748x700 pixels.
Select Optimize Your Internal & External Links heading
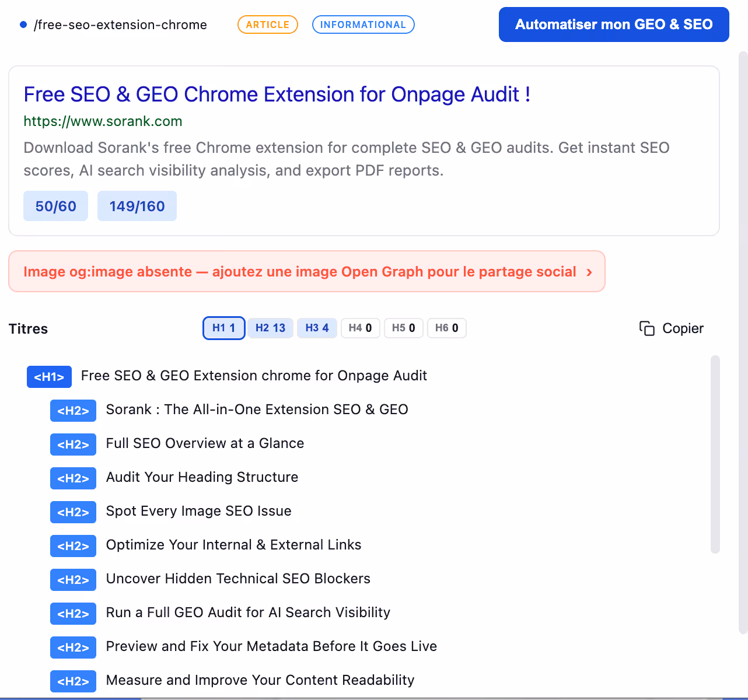pyautogui.click(x=233, y=545)
